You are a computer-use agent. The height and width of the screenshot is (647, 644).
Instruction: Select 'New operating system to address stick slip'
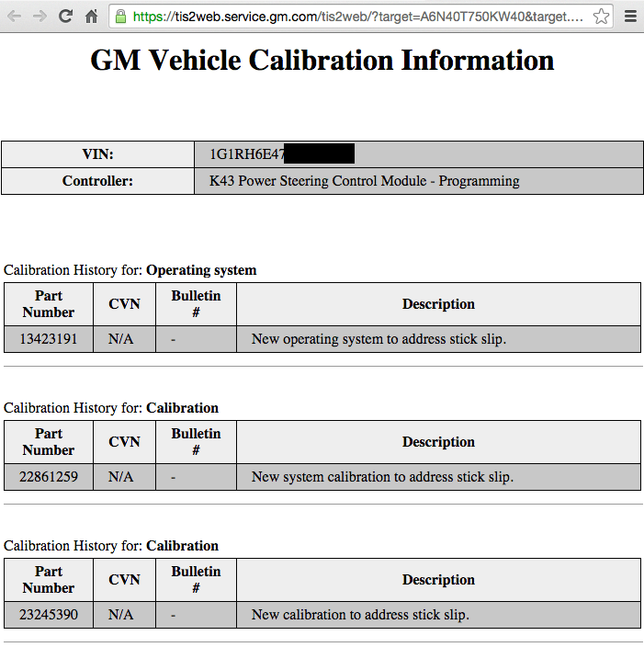378,339
